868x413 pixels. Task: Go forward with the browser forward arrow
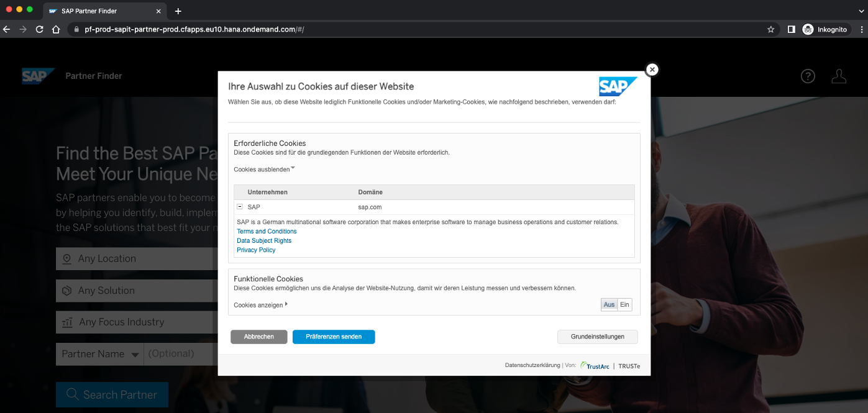23,29
